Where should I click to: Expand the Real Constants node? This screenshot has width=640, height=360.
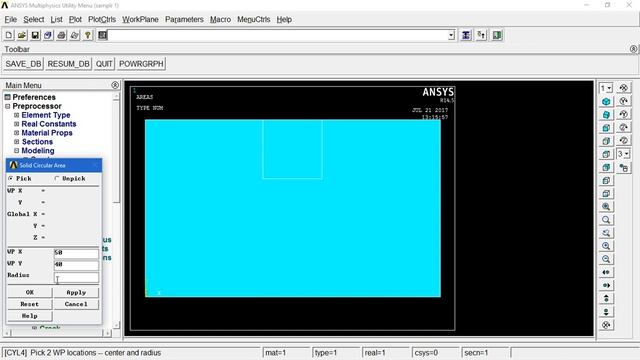17,124
